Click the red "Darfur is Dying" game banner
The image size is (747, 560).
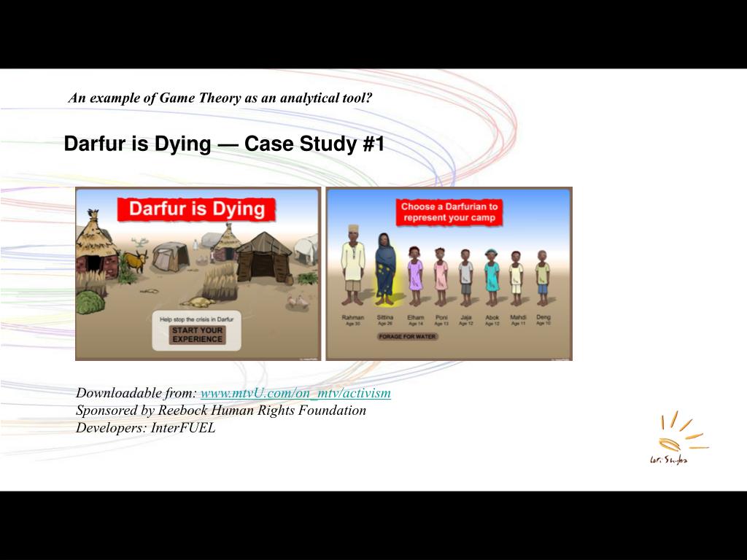(196, 209)
